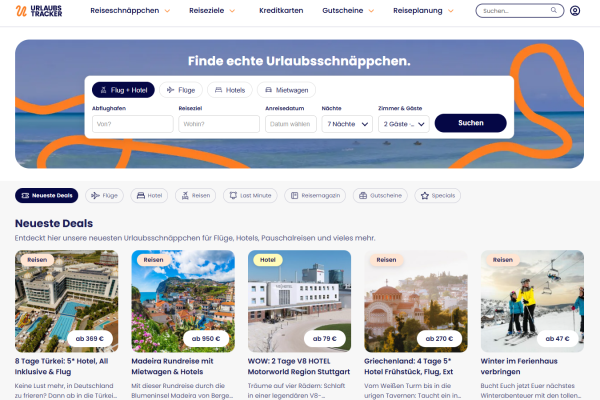Viewport: 600px width, 400px height.
Task: Expand the Reiseziele menu chevron
Action: pyautogui.click(x=232, y=11)
